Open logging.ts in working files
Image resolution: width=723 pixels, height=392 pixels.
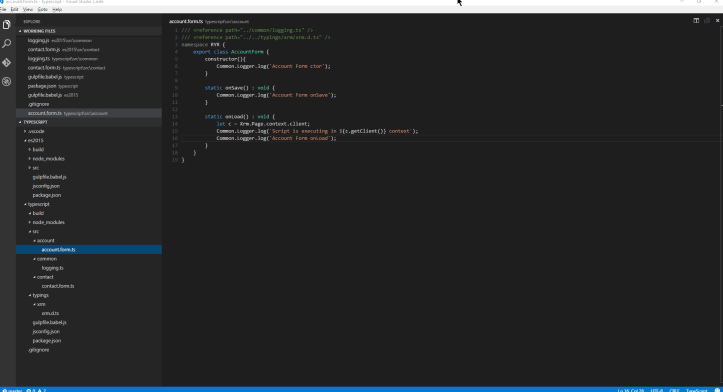pos(89,59)
